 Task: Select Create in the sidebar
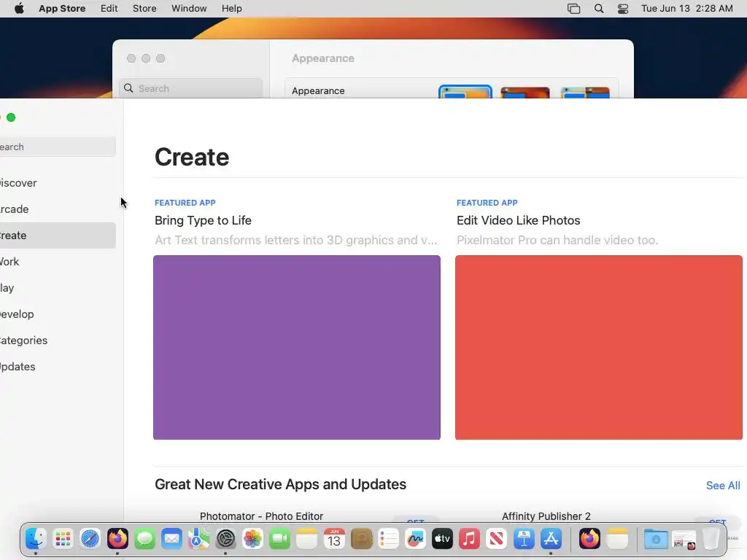point(58,236)
